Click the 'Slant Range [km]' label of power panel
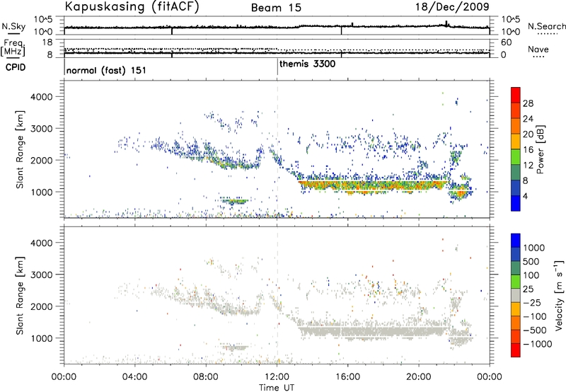The height and width of the screenshot is (392, 566). (x=20, y=149)
